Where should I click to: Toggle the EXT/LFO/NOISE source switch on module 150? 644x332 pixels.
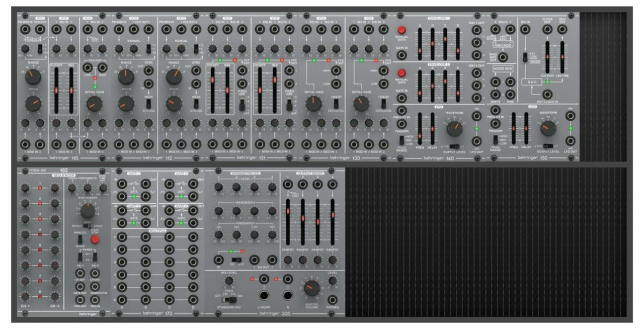pos(525,58)
